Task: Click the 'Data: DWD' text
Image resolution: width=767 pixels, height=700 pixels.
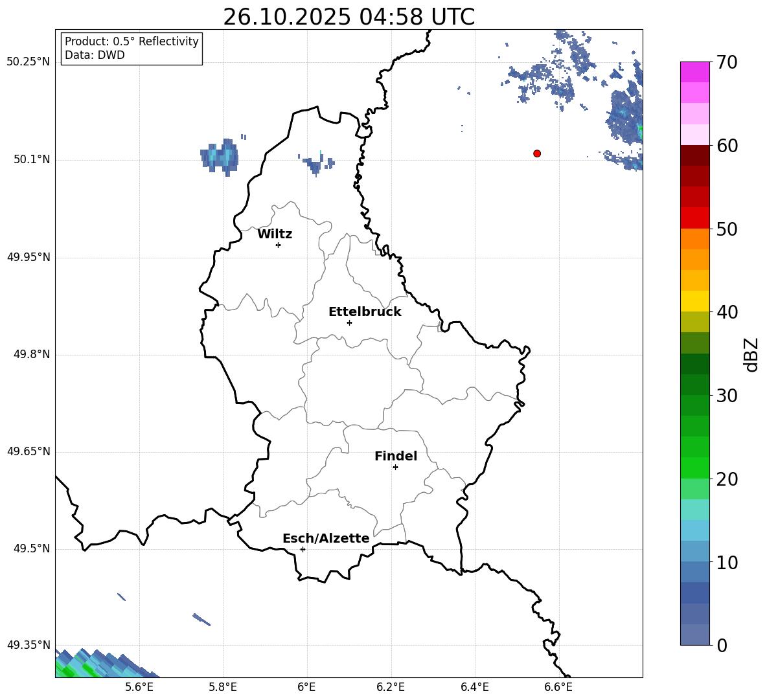Action: click(x=95, y=55)
